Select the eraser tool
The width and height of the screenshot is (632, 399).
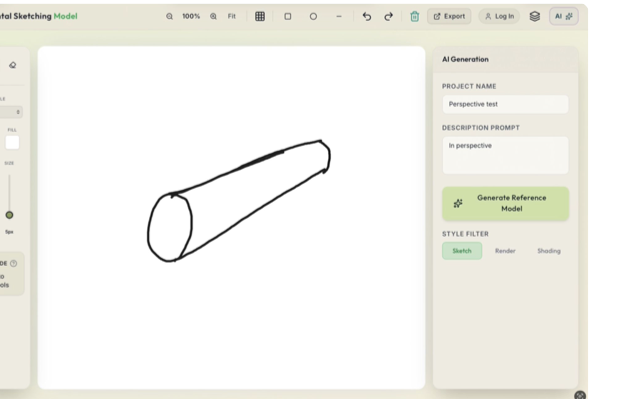[12, 65]
